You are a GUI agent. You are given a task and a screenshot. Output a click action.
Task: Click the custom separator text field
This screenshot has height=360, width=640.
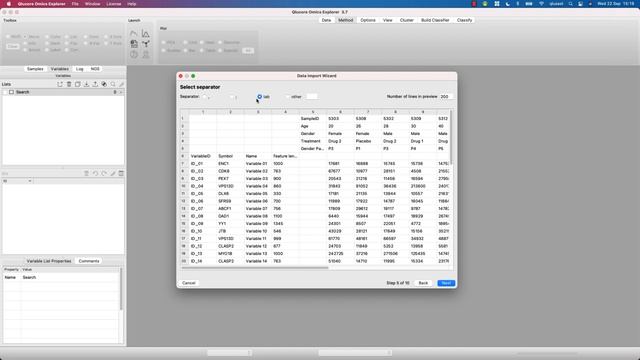[311, 97]
